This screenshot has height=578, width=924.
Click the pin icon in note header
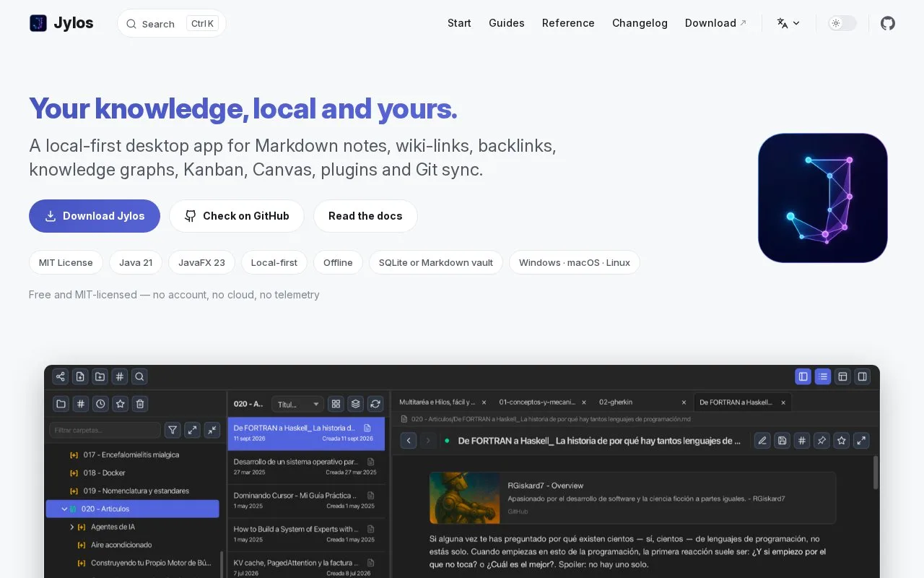(821, 440)
